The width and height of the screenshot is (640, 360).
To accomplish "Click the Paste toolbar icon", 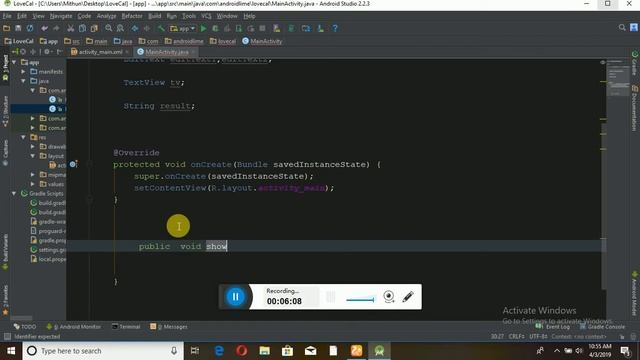I will (x=94, y=28).
